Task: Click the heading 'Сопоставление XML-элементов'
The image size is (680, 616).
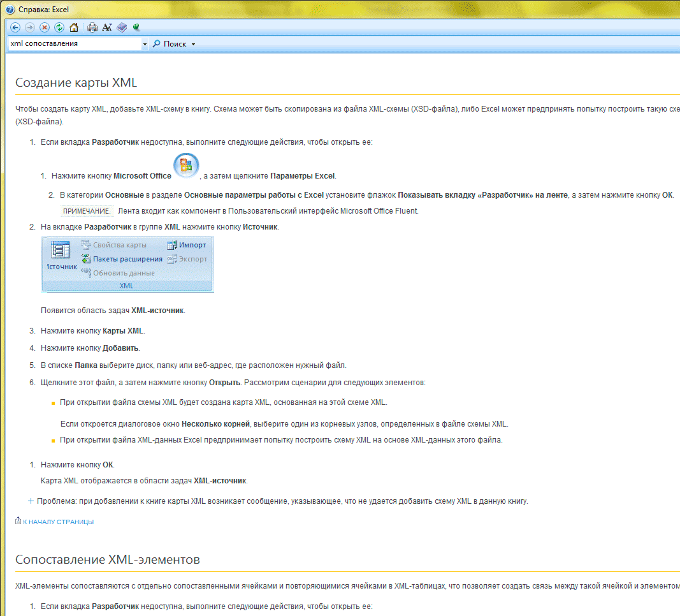Action: pyautogui.click(x=108, y=560)
